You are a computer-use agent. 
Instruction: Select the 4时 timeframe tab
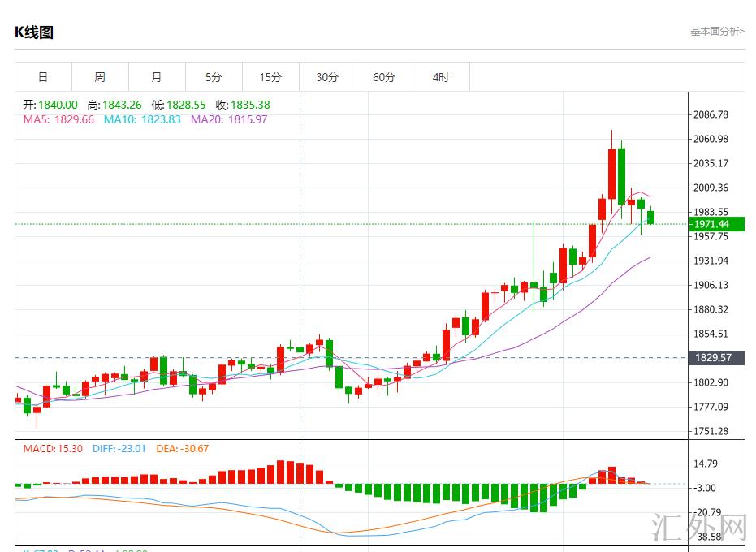(x=441, y=77)
